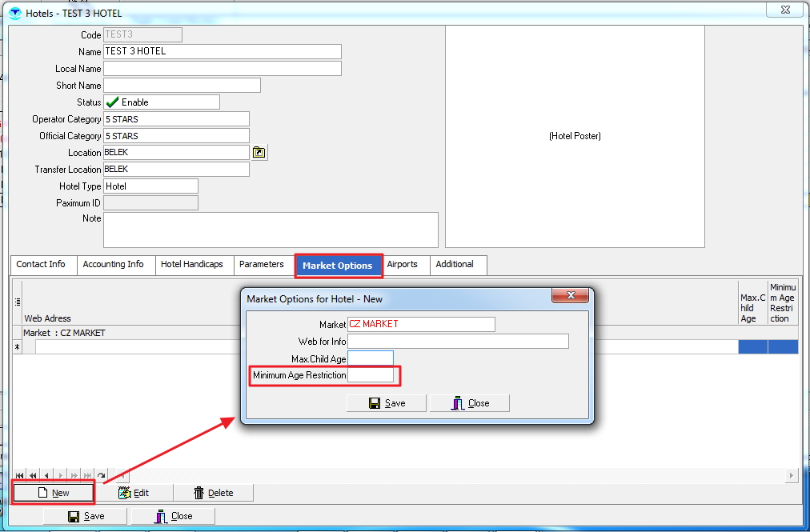This screenshot has height=532, width=810.
Task: Click New record button with page icon
Action: (54, 493)
